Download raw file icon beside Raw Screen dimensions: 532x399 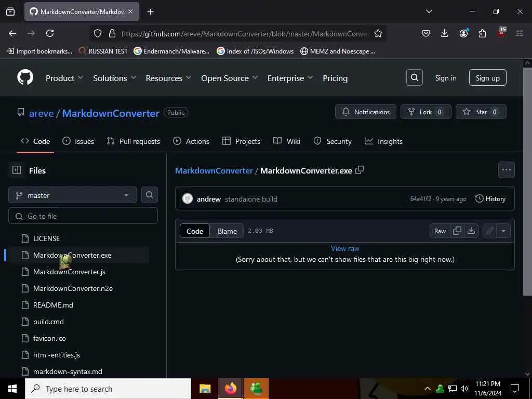pos(471,231)
